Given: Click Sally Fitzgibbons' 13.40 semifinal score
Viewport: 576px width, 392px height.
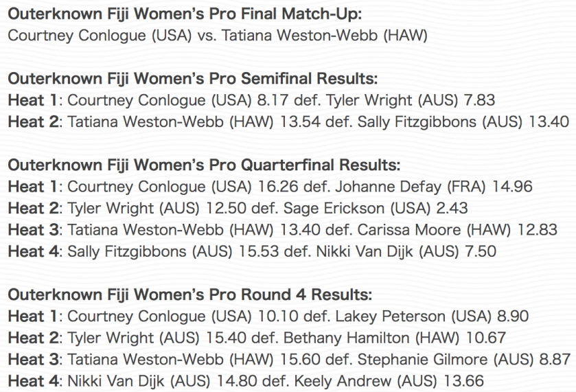Looking at the screenshot, I should [549, 122].
